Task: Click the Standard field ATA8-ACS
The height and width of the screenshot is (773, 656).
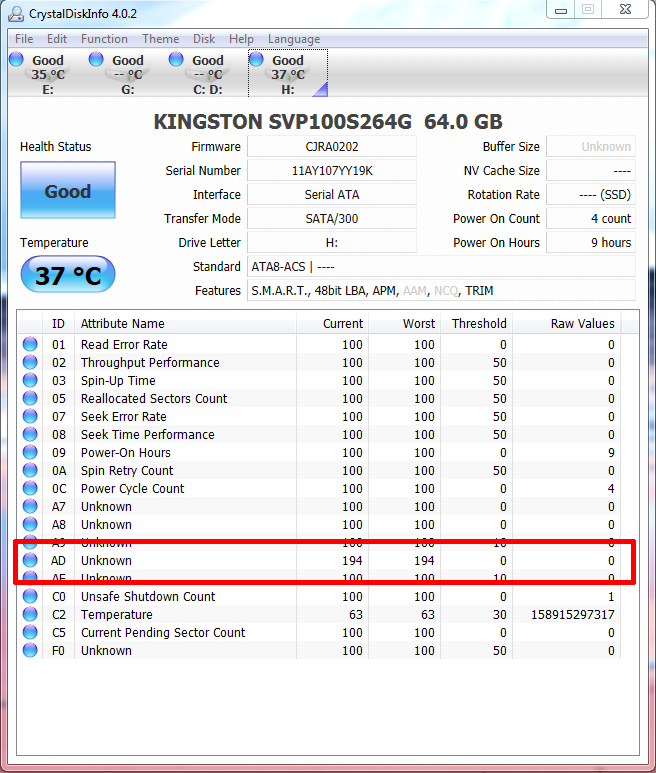Action: (x=441, y=267)
